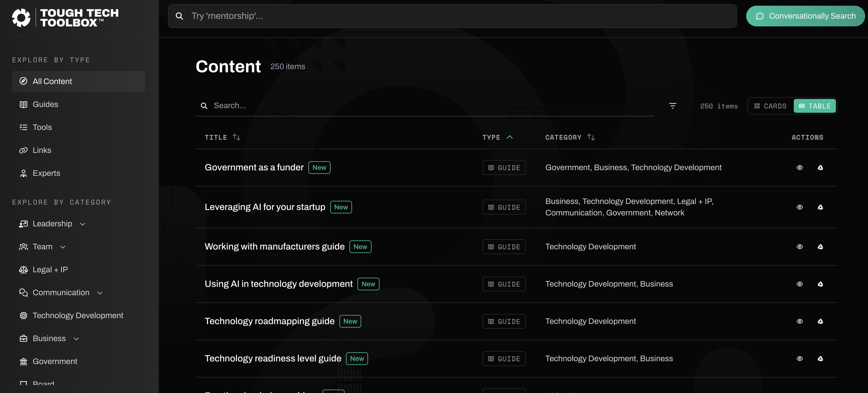Open Google Drive icon for Government as a funder
Viewport: 868px width, 393px height.
820,167
